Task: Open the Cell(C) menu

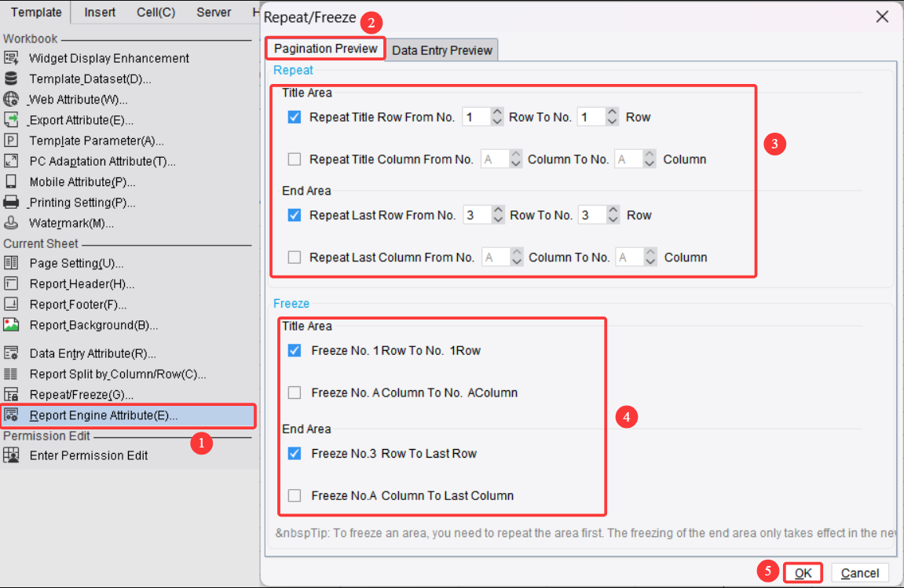Action: 156,12
